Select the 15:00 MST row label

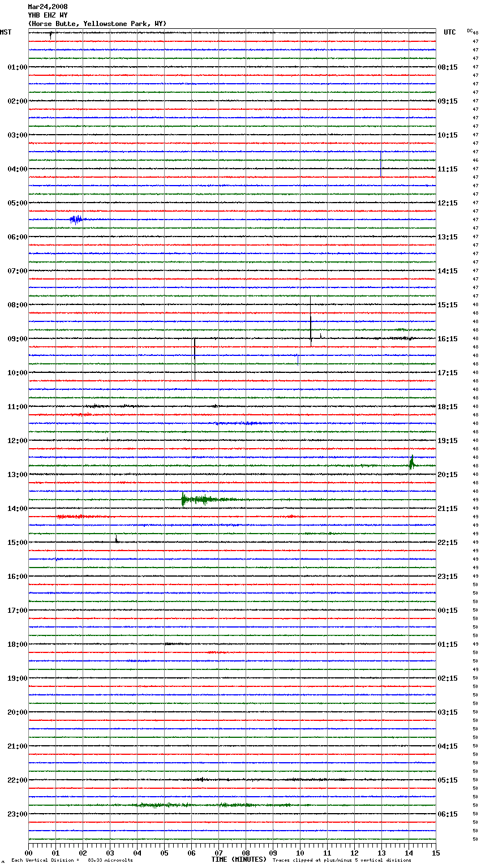point(18,543)
